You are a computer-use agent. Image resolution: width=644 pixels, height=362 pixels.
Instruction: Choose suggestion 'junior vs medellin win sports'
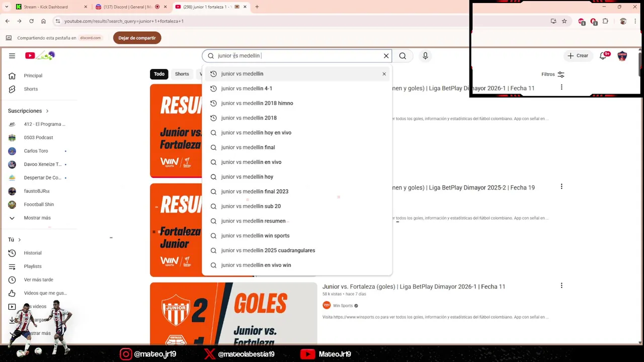pyautogui.click(x=297, y=235)
